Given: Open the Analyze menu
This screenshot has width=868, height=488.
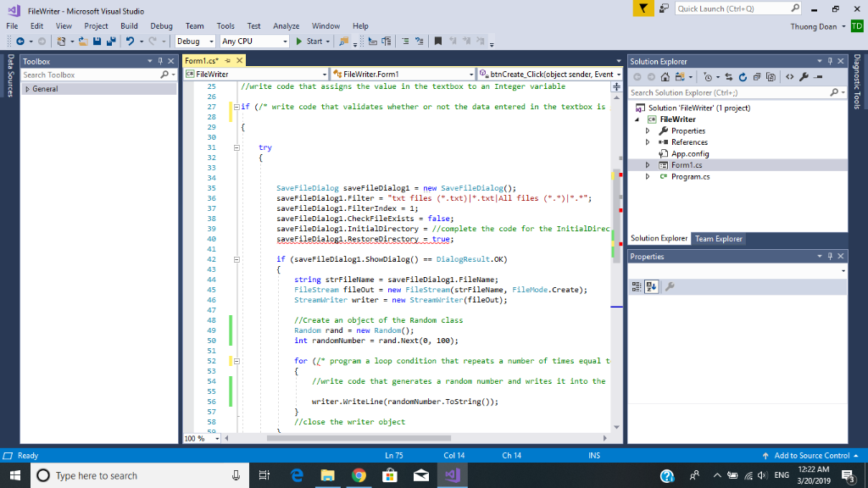Looking at the screenshot, I should click(x=287, y=26).
